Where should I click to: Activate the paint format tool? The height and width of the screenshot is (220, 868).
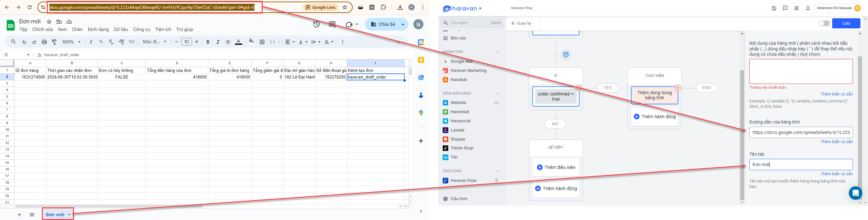pyautogui.click(x=54, y=42)
